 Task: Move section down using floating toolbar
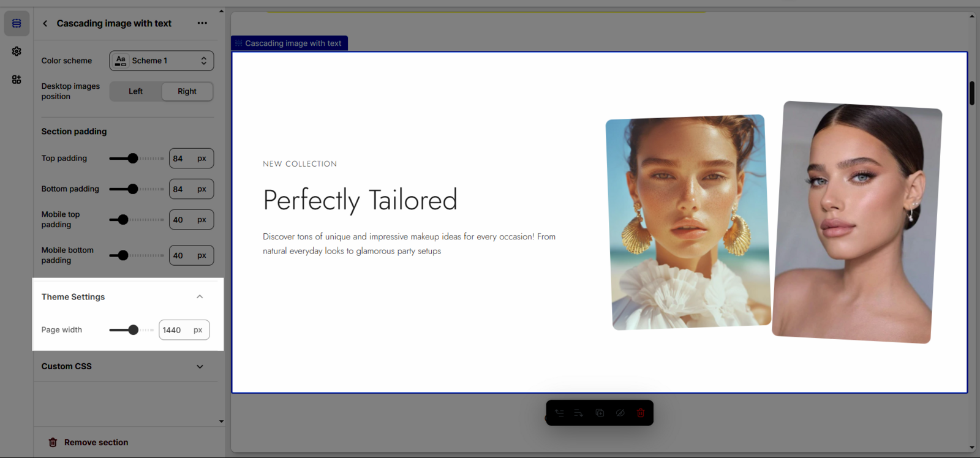[579, 413]
